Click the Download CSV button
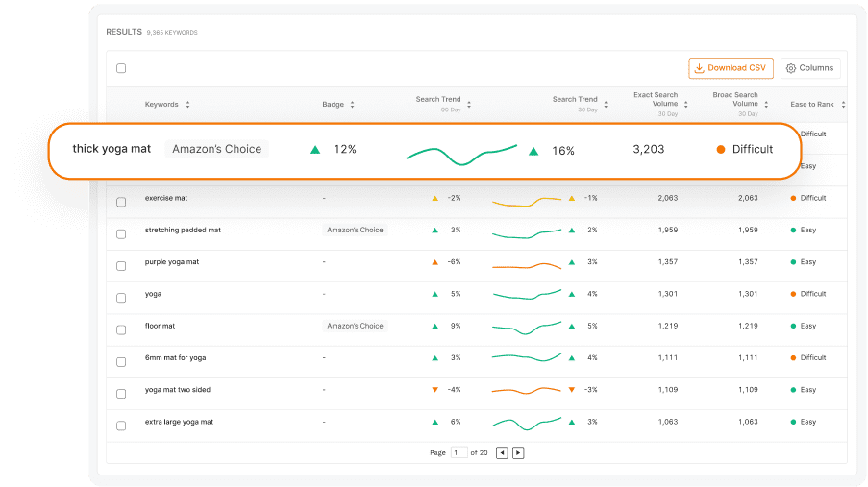The width and height of the screenshot is (868, 487). click(x=731, y=68)
